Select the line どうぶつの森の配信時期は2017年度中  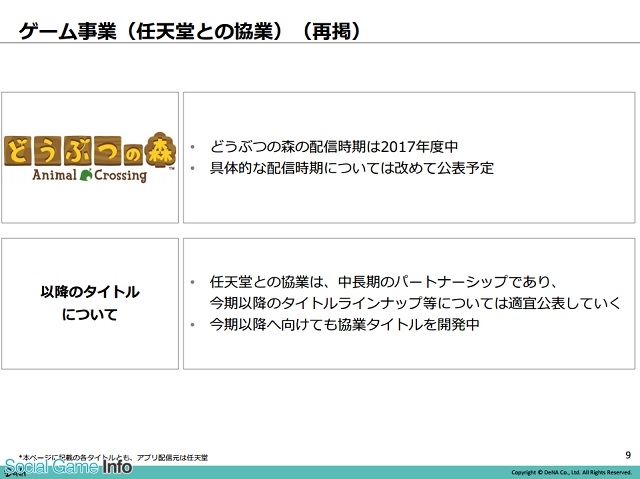[x=333, y=146]
